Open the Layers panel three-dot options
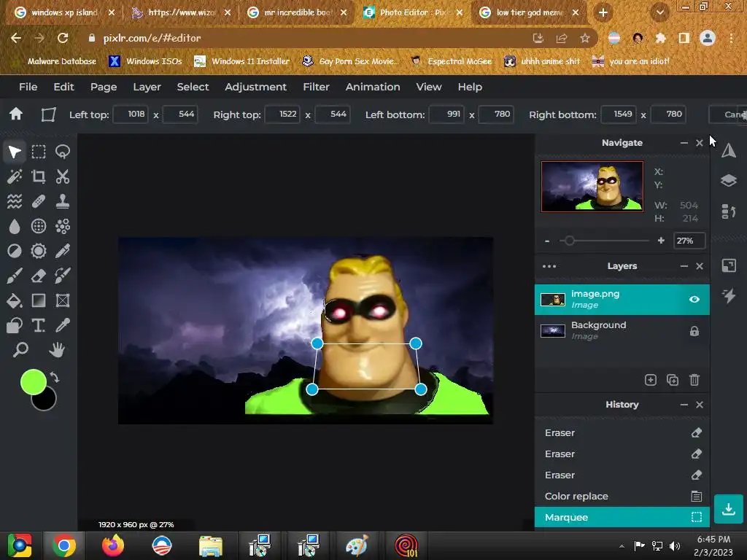The image size is (747, 560). coord(549,266)
